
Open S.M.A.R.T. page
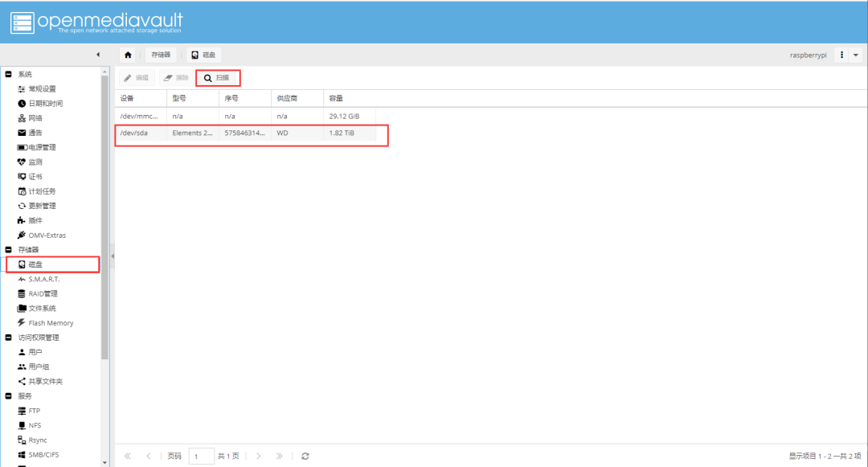tap(43, 279)
